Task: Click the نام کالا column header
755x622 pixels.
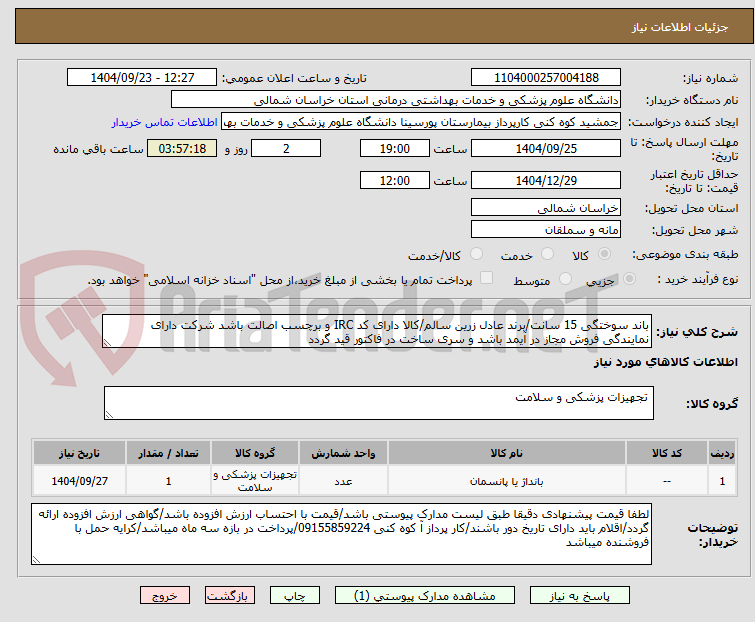Action: point(507,453)
